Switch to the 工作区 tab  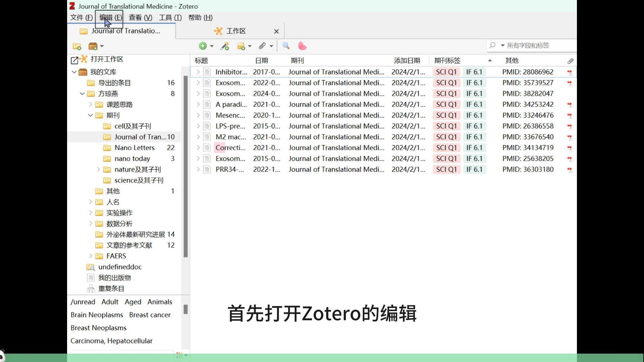point(230,31)
